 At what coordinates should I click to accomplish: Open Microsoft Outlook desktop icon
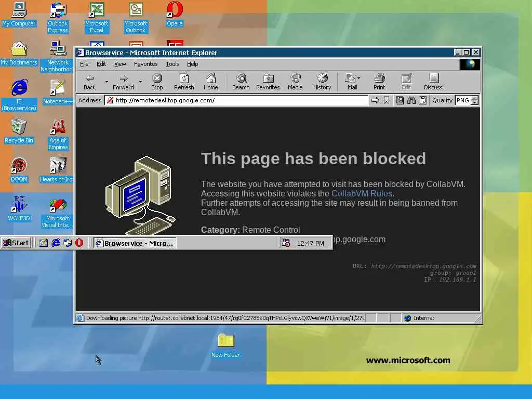136,17
